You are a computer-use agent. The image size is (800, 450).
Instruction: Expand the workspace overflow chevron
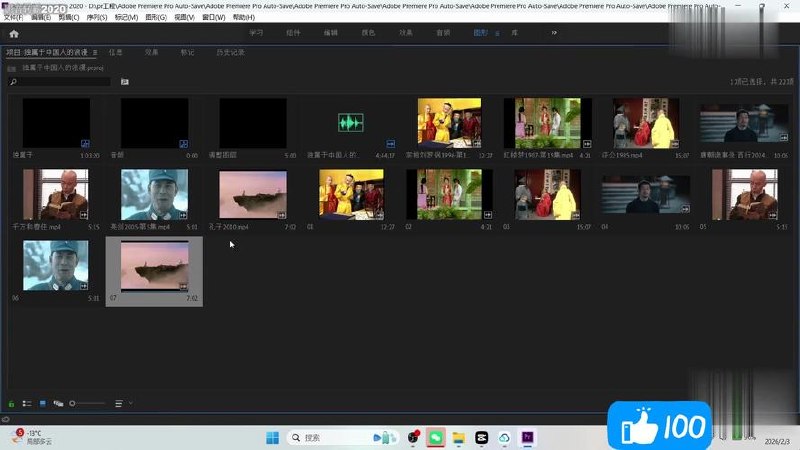click(x=554, y=33)
